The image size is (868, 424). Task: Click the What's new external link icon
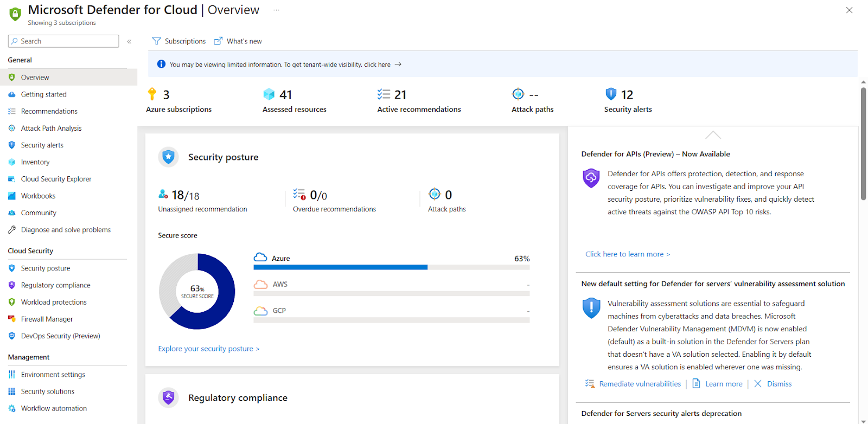coord(218,41)
